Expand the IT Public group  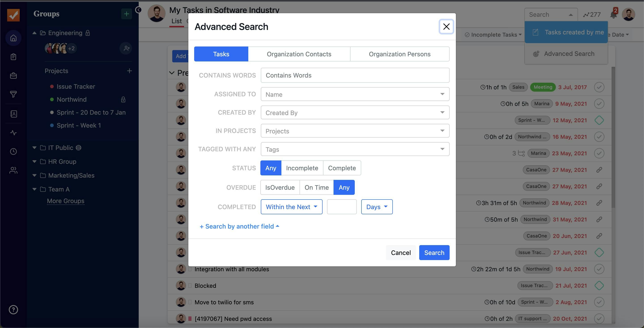[x=34, y=148]
